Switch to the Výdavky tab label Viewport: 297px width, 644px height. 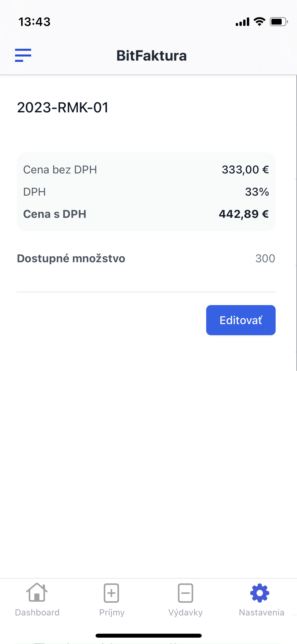coord(186,613)
